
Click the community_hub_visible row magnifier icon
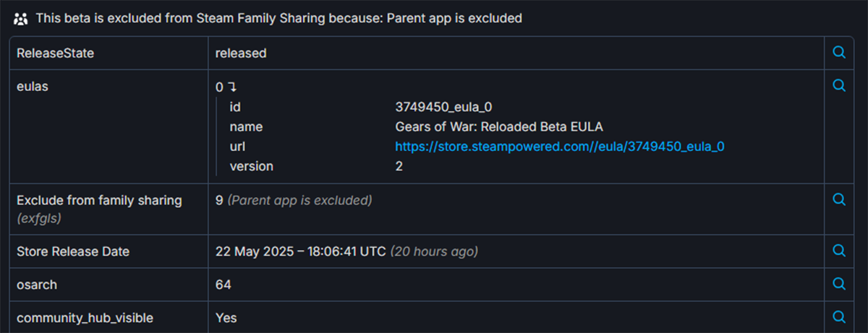[839, 317]
